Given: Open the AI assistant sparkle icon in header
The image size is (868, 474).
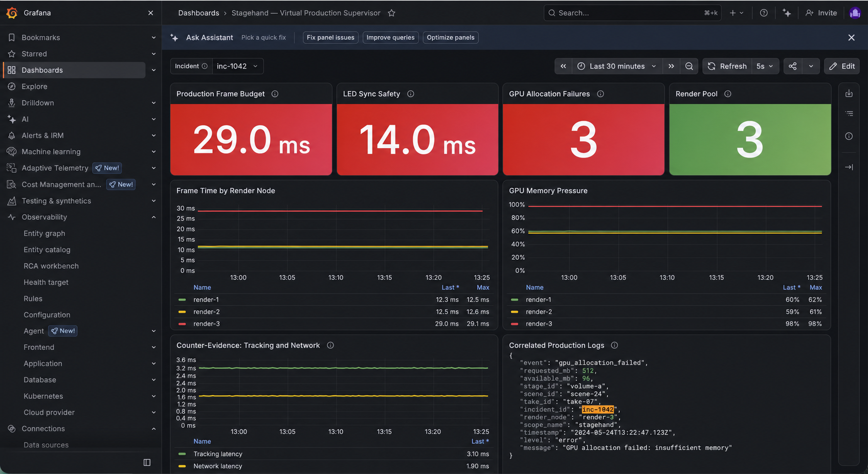Looking at the screenshot, I should 787,13.
